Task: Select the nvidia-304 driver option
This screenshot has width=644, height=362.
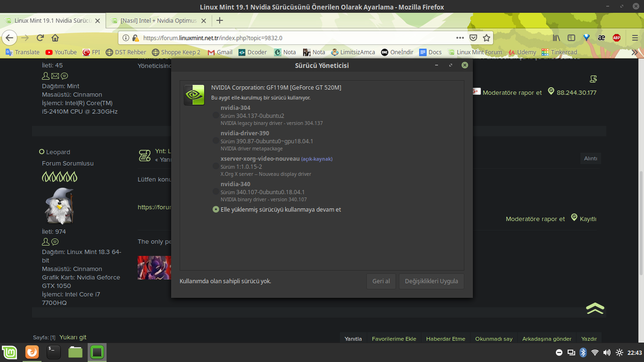Action: [216, 115]
